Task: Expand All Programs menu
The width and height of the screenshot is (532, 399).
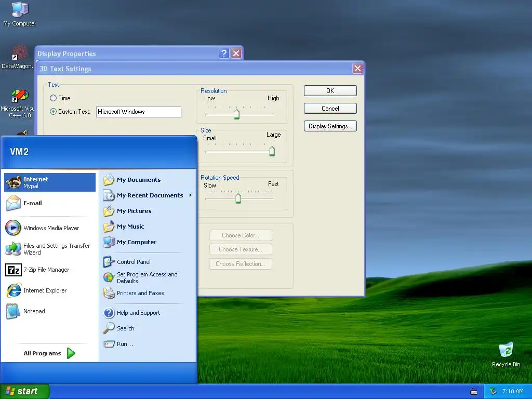Action: (x=49, y=353)
